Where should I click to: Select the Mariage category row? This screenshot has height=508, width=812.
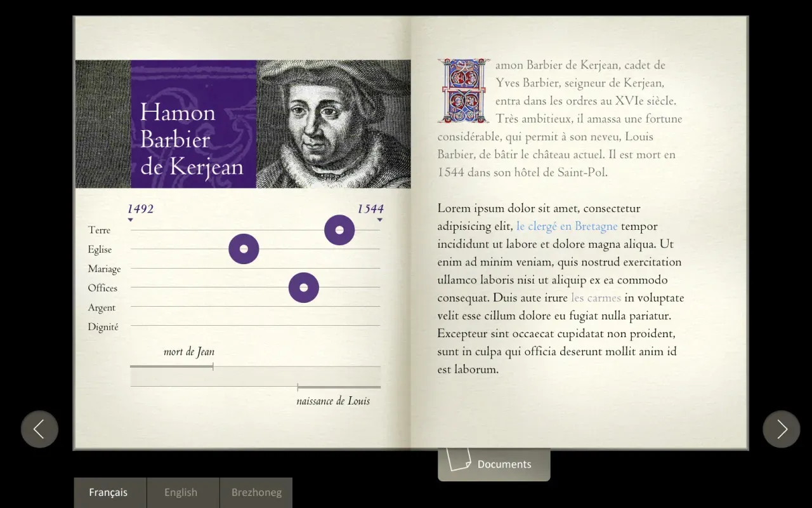104,269
